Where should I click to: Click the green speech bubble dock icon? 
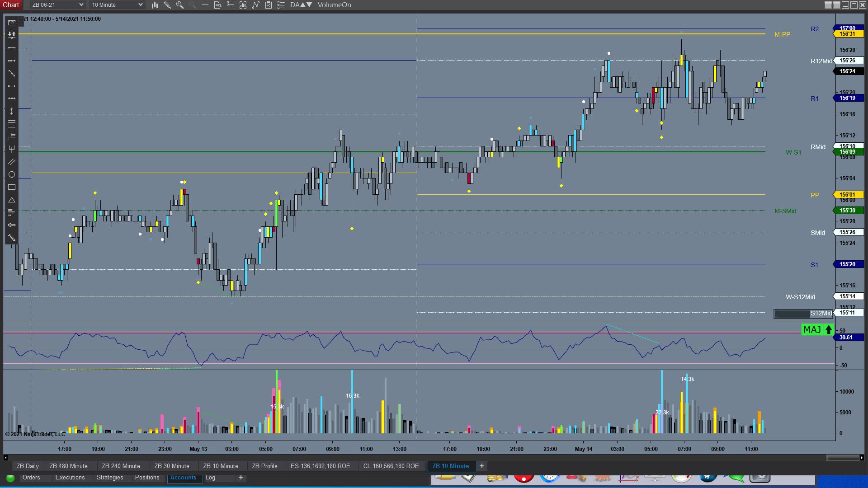pyautogui.click(x=735, y=478)
